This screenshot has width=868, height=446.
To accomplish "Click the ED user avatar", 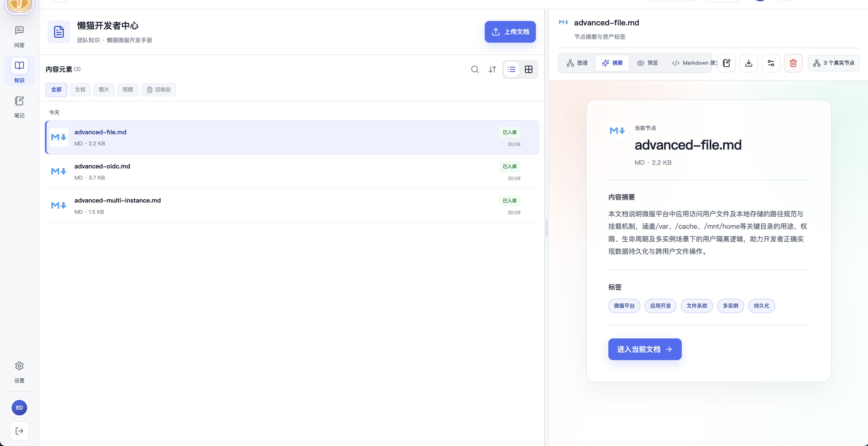I will (19, 407).
